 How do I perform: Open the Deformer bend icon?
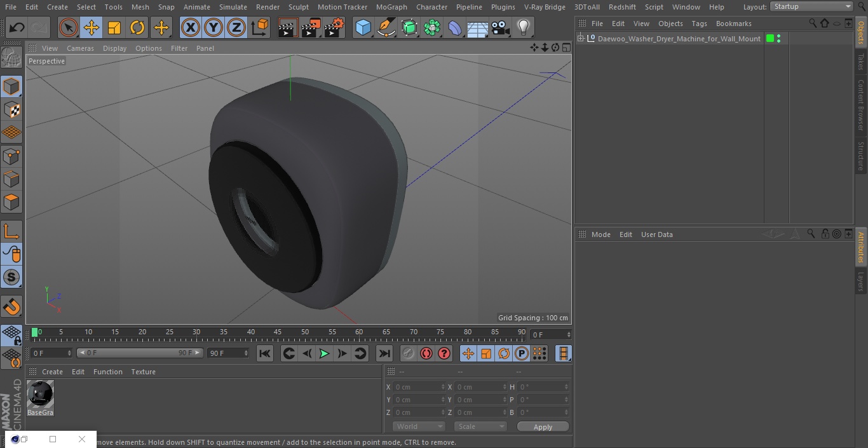[x=455, y=27]
